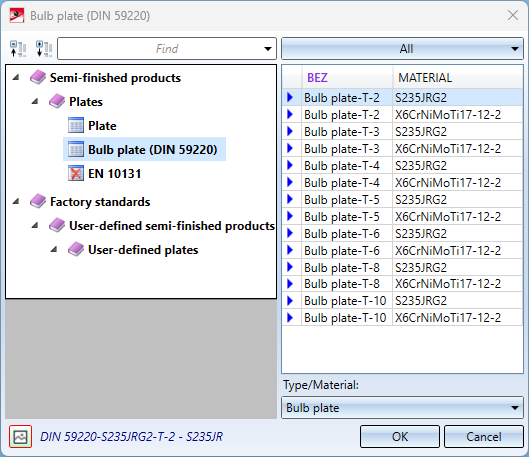529x457 pixels.
Task: Open the All filter dropdown
Action: (x=402, y=49)
